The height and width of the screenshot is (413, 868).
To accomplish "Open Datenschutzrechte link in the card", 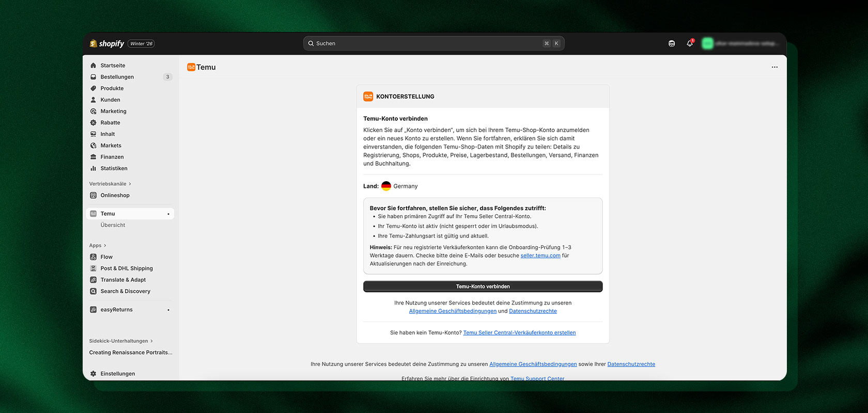I will coord(533,311).
